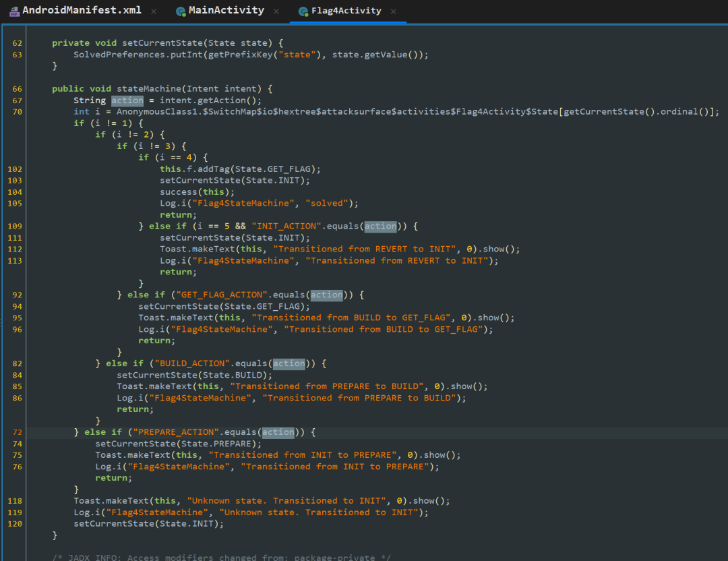Click the "PREPARE_ACTION" string literal
The width and height of the screenshot is (728, 561).
[x=176, y=432]
